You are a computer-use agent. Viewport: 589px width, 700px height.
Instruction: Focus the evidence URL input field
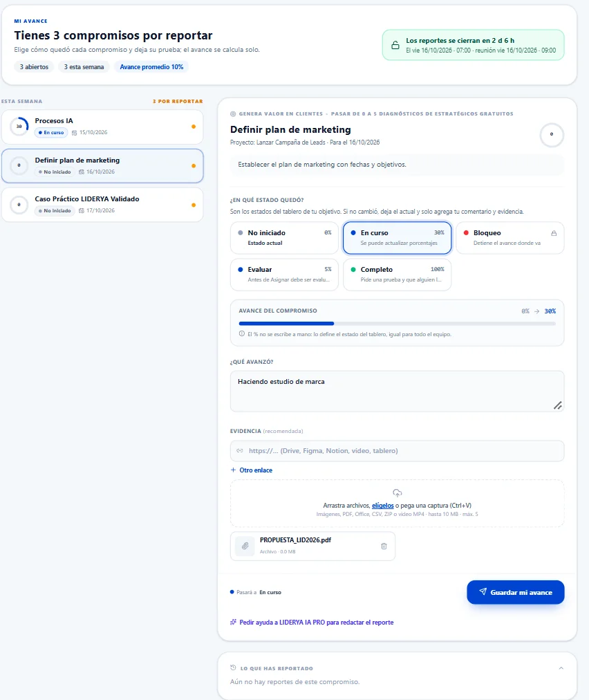coord(397,451)
